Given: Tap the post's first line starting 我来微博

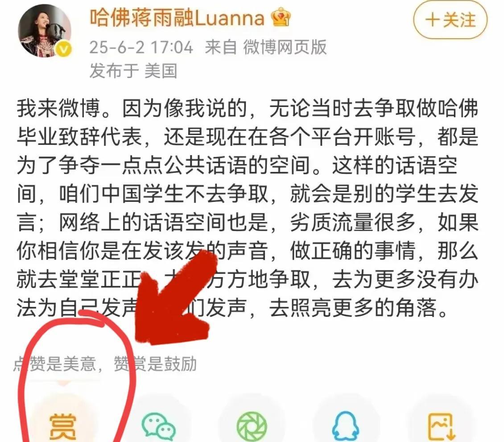Looking at the screenshot, I should 248,108.
